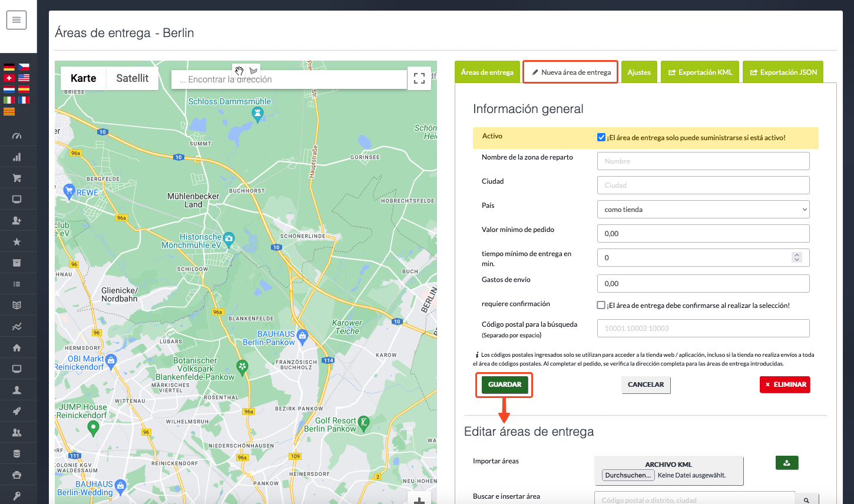Focus the Encontrar la dirección search field
This screenshot has width=854, height=504.
click(289, 79)
